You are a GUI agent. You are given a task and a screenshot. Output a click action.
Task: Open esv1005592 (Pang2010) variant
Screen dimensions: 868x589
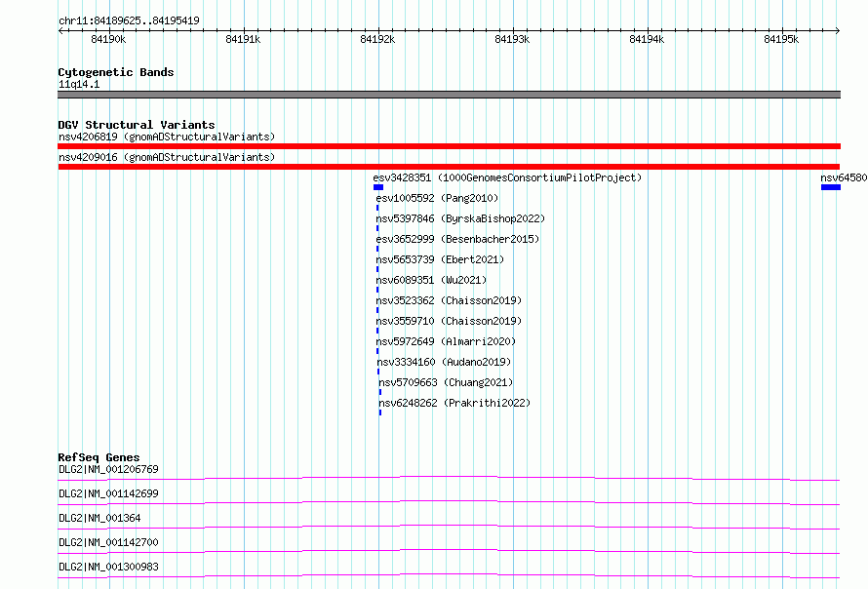click(437, 198)
